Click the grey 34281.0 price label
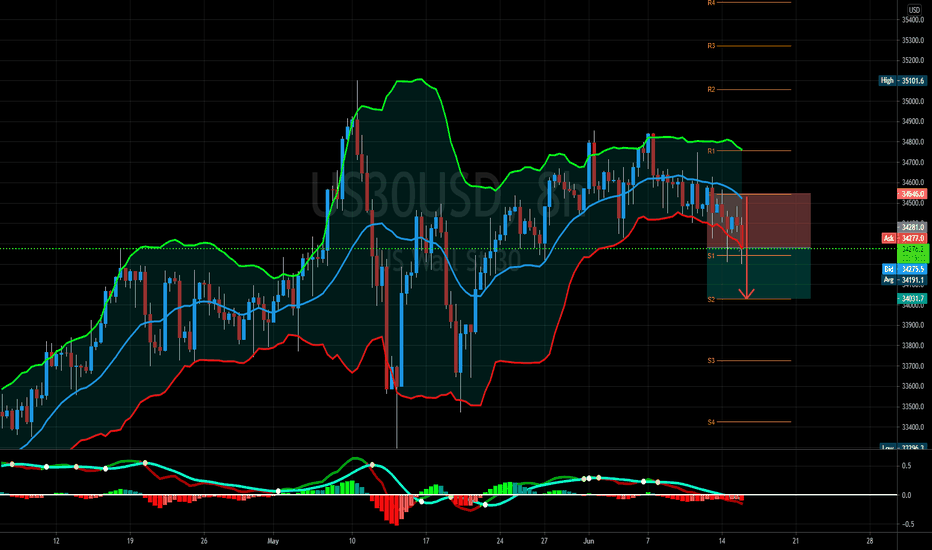 click(x=912, y=227)
